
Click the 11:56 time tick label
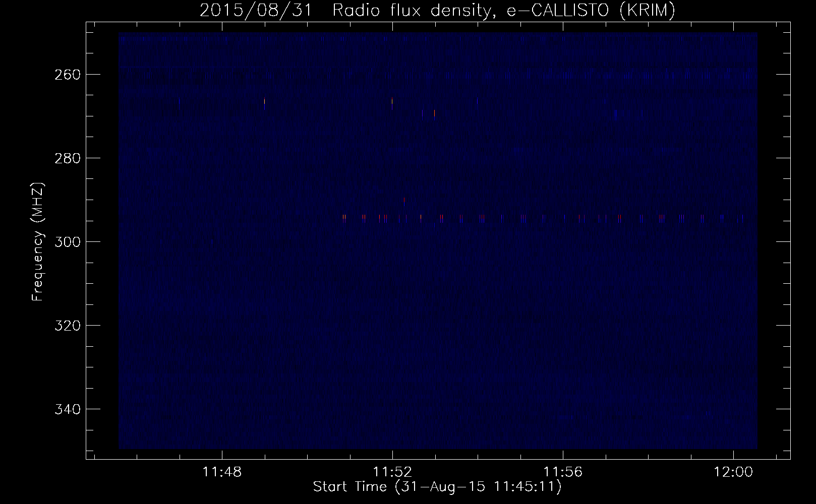563,472
